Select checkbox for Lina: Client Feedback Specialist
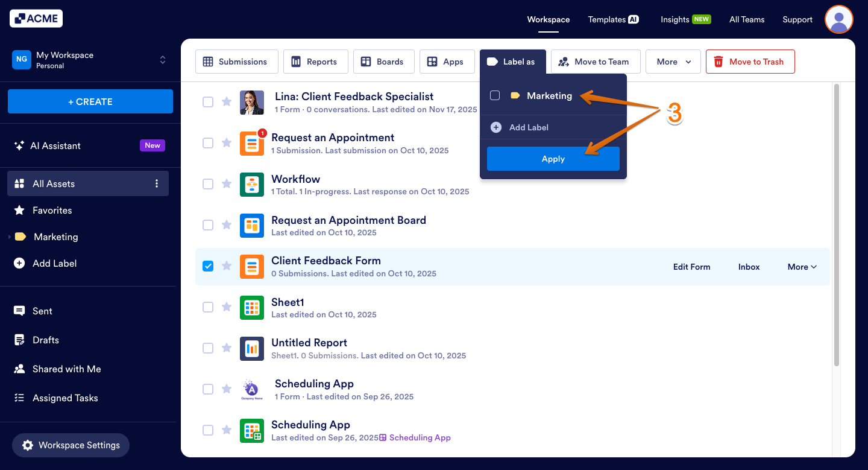The image size is (868, 470). tap(208, 102)
